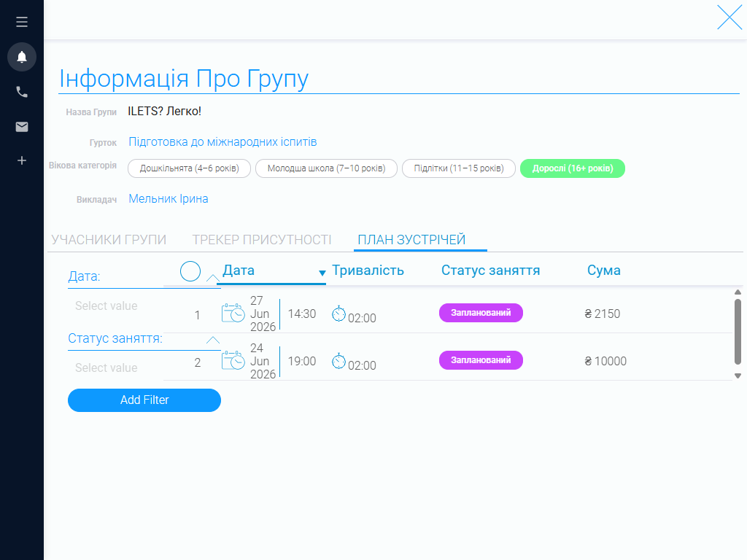Switch to Учасники групи tab

[109, 239]
